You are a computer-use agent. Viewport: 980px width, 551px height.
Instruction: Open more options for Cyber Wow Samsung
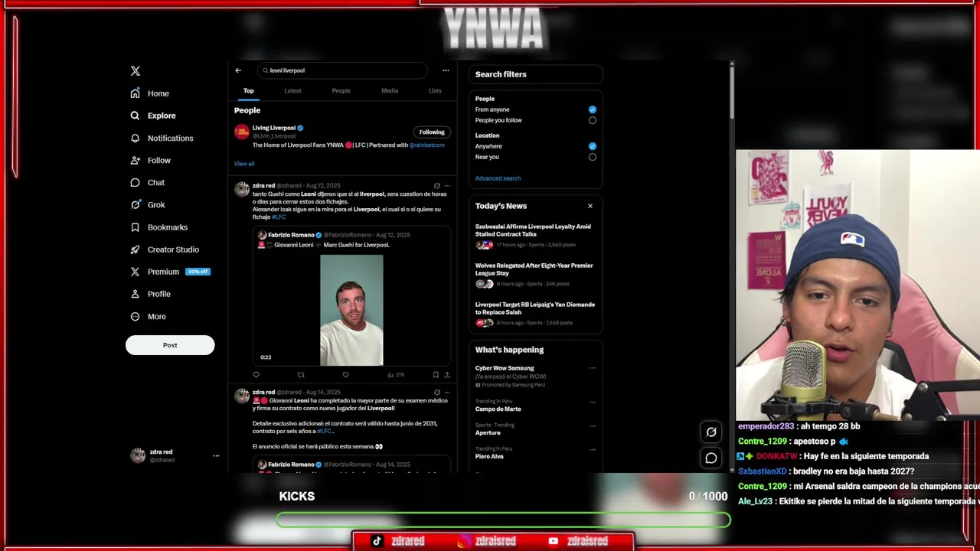pyautogui.click(x=593, y=368)
